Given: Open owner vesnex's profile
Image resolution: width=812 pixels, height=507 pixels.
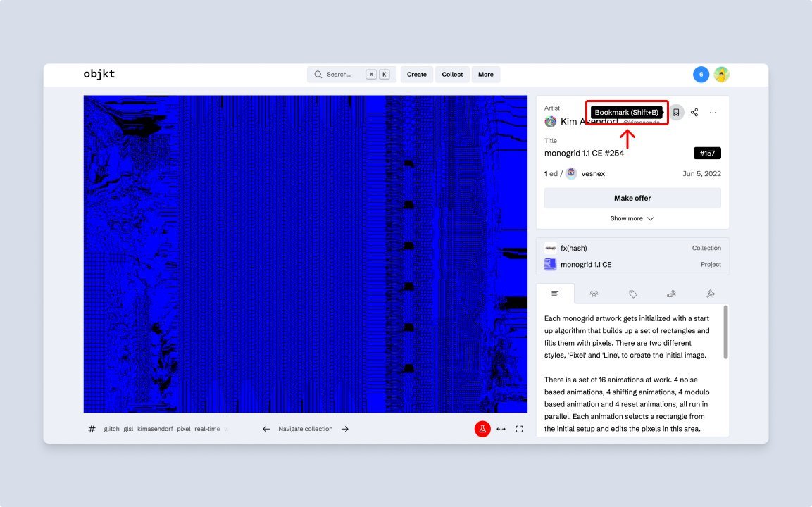Looking at the screenshot, I should (x=593, y=173).
